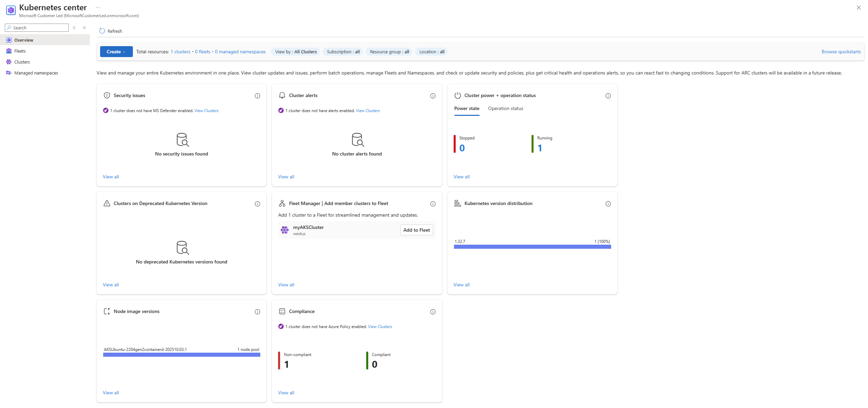Open the info icon on Security issues card
The height and width of the screenshot is (408, 868).
click(x=257, y=96)
